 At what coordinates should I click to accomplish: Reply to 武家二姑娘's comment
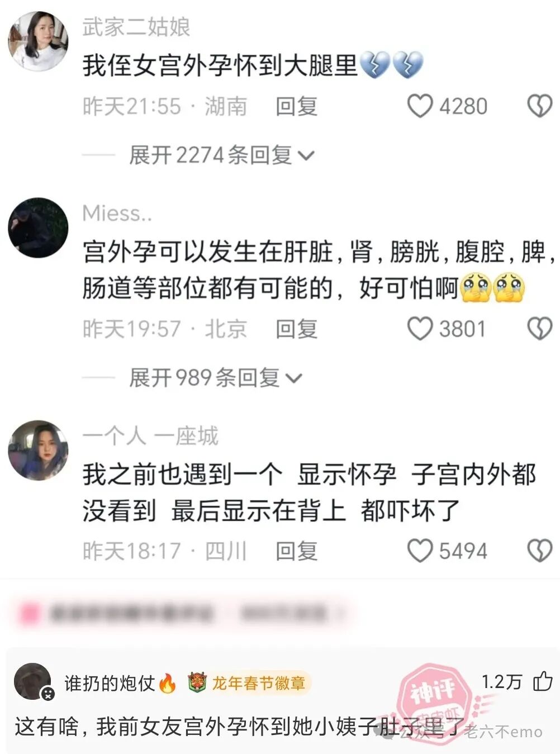(296, 106)
